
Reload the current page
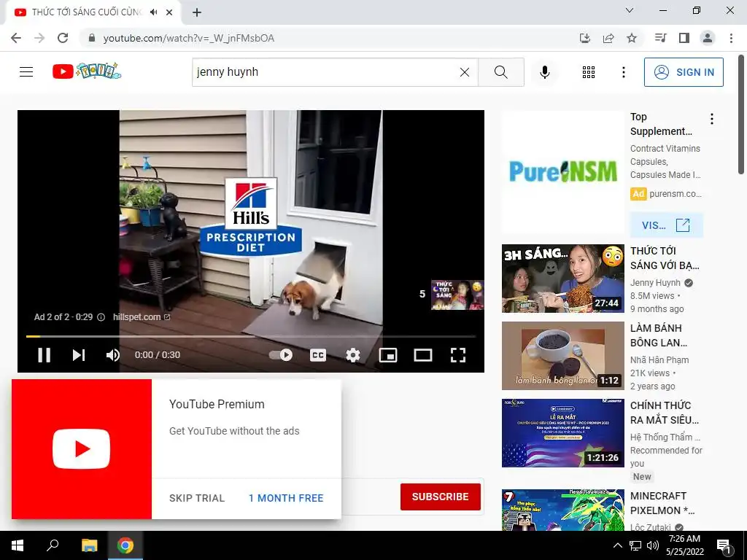(x=63, y=38)
